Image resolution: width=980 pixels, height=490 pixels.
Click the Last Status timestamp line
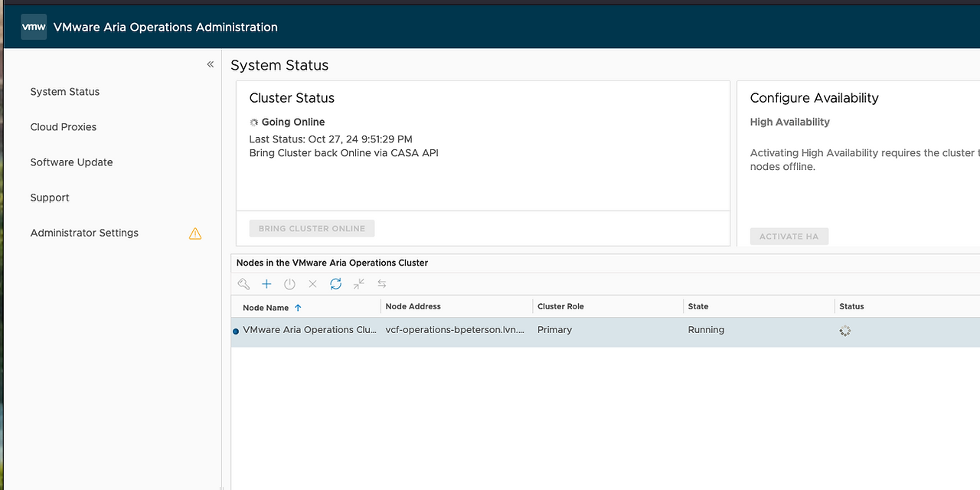click(331, 139)
